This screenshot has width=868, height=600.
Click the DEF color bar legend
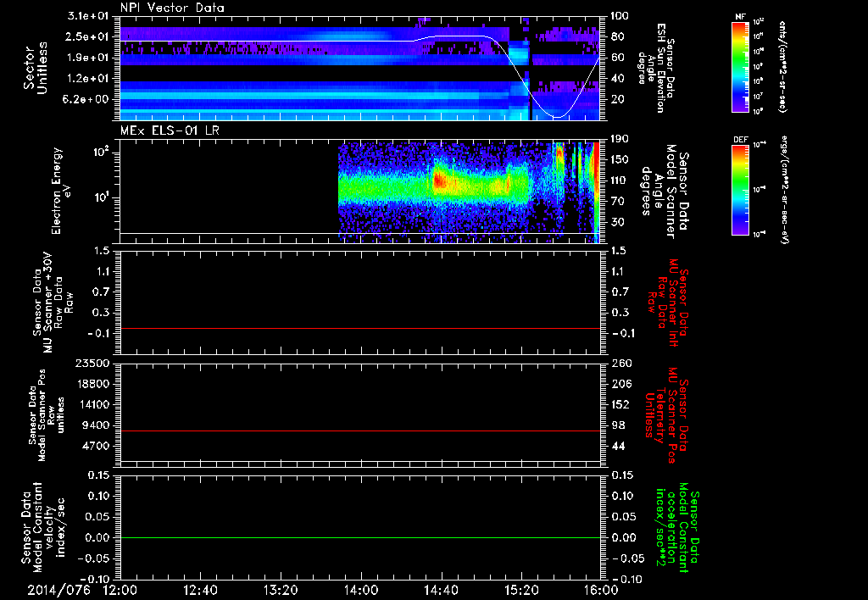[x=740, y=190]
